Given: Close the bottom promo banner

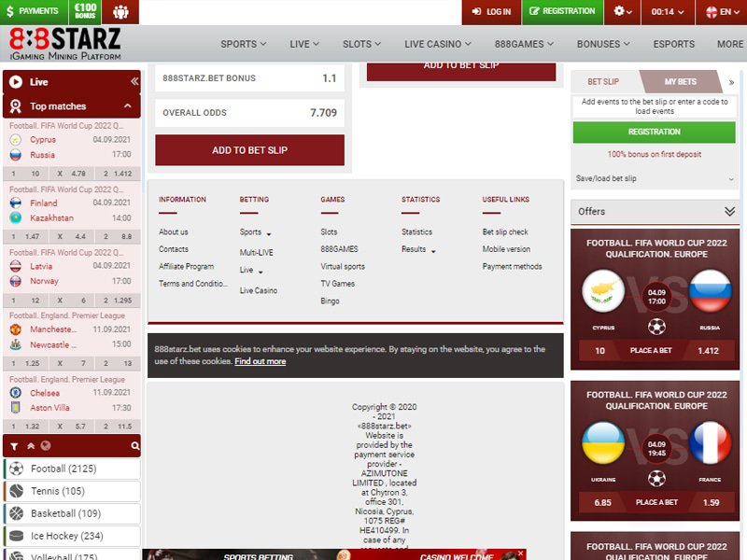Looking at the screenshot, I should pos(521,553).
